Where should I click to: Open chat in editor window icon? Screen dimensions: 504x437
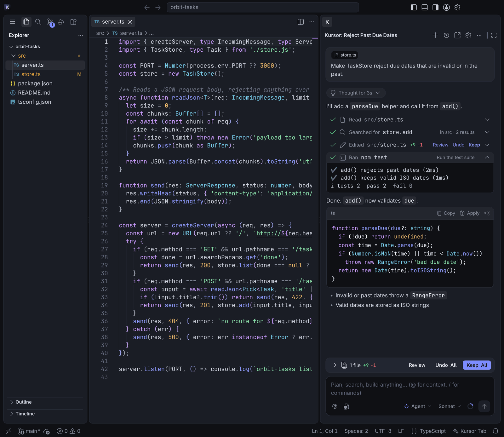pos(457,35)
